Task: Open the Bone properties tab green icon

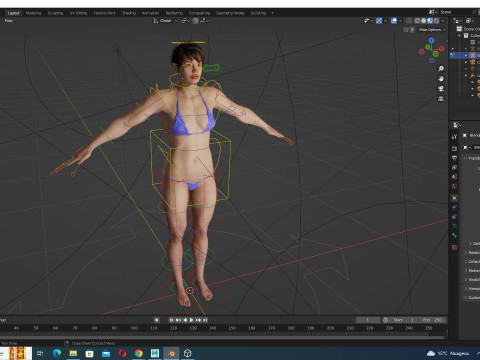Action: (x=454, y=236)
